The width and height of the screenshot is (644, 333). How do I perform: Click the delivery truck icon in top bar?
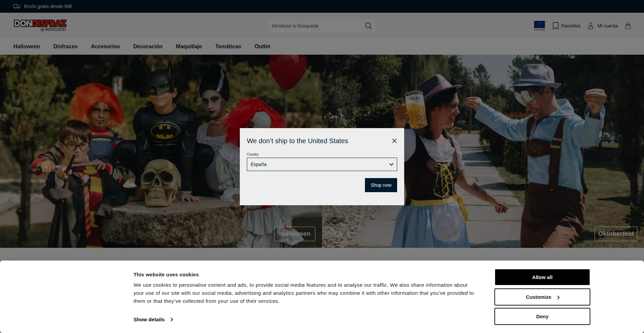tap(17, 6)
